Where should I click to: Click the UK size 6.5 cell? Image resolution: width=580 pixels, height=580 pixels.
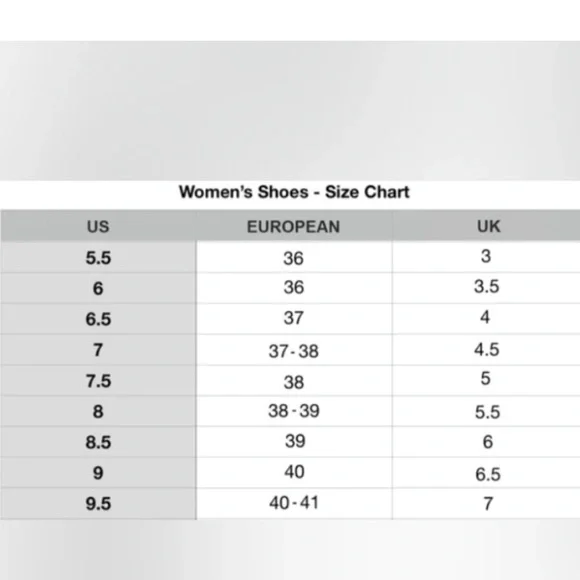pyautogui.click(x=486, y=473)
